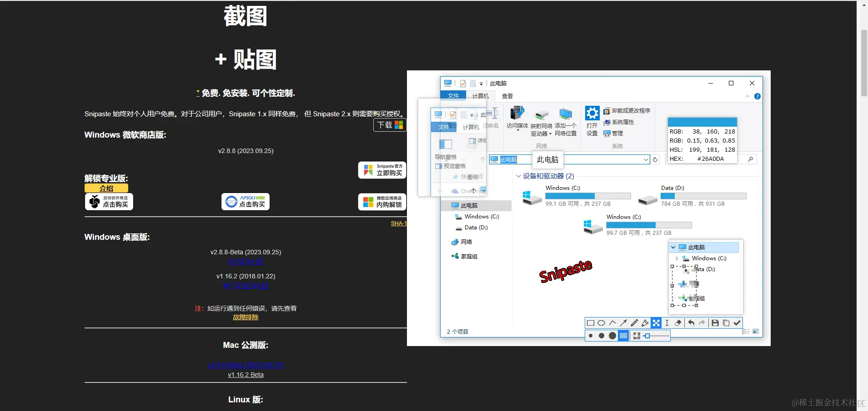Image resolution: width=868 pixels, height=411 pixels.
Task: Click the 荔枝软件商店 点击购买 button
Action: (109, 202)
